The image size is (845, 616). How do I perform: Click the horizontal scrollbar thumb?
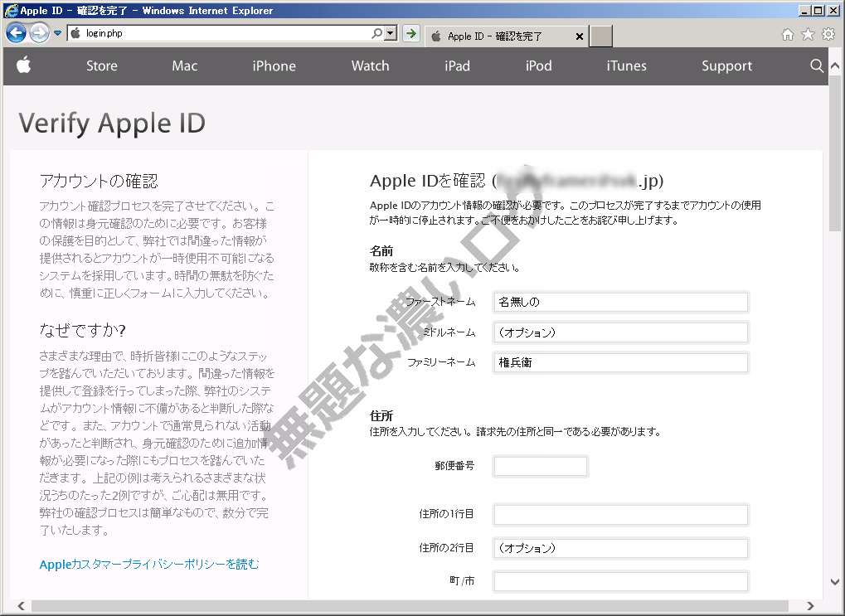410,606
